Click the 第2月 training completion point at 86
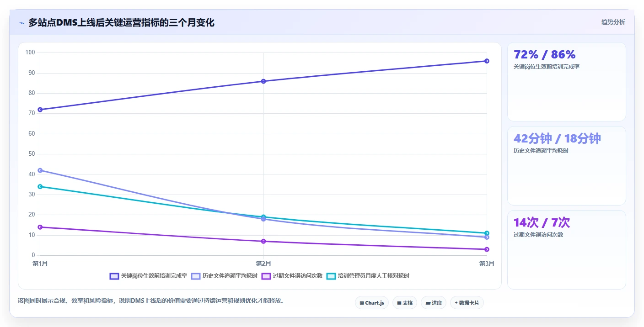The height and width of the screenshot is (327, 644). coord(263,81)
